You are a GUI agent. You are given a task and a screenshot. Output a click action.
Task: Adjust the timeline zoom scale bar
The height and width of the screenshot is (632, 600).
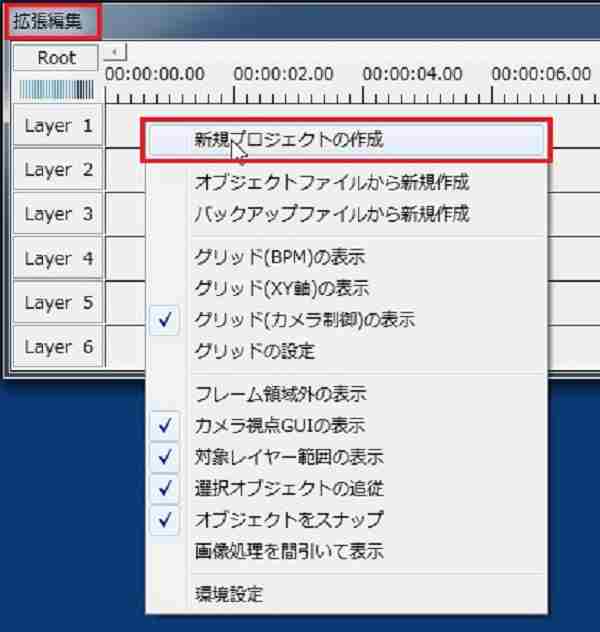[56, 89]
